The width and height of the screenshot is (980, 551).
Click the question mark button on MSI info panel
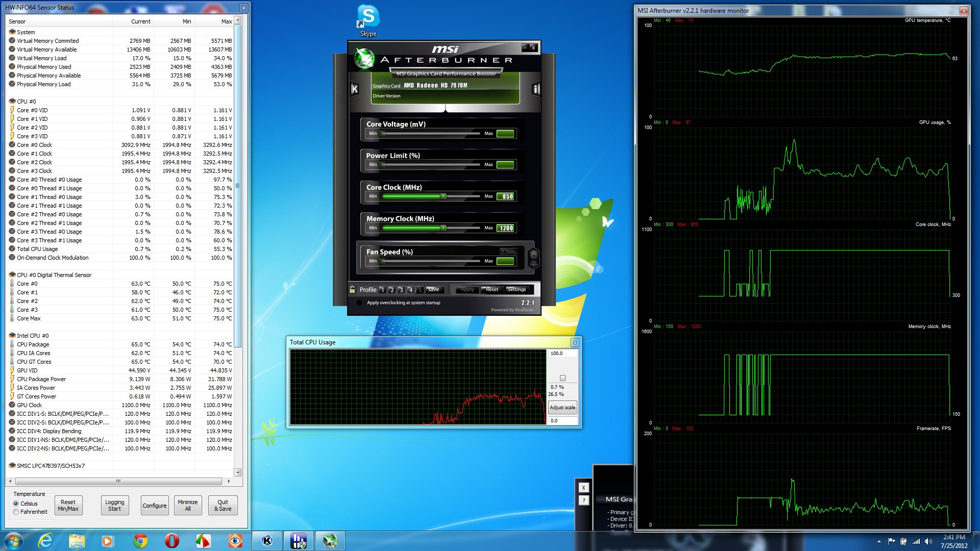tap(584, 500)
